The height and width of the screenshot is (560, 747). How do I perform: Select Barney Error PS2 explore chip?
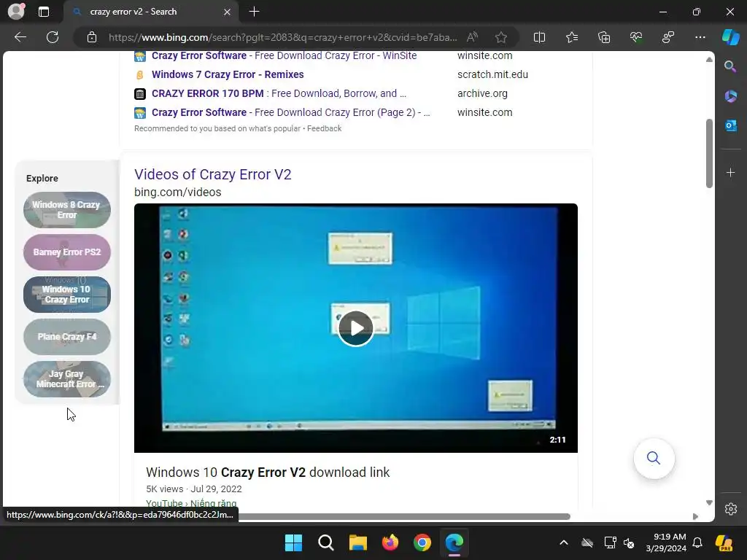66,252
